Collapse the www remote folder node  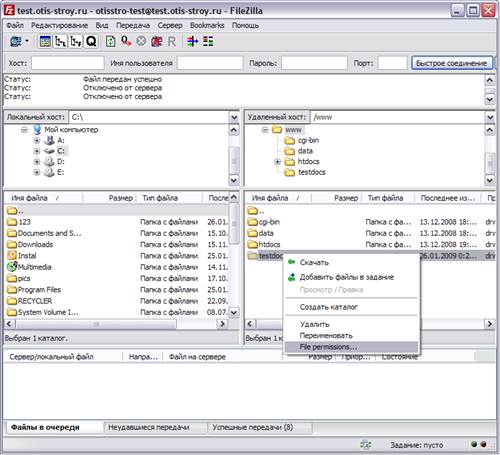(x=265, y=130)
